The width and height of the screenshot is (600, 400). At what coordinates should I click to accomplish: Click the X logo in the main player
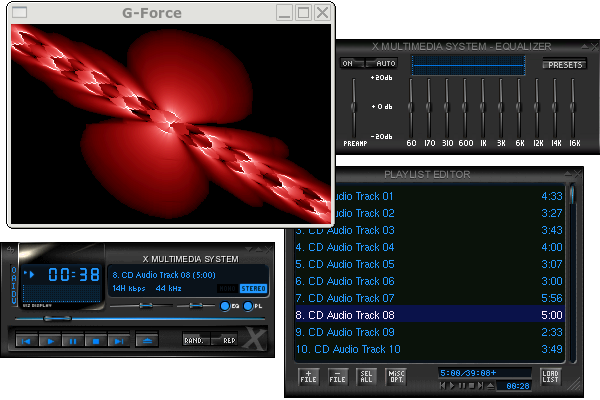tap(255, 338)
